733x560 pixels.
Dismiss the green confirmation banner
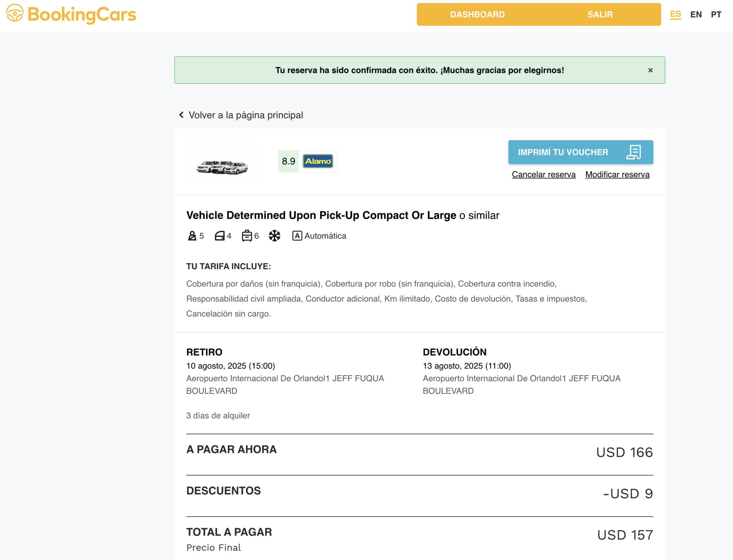point(650,70)
